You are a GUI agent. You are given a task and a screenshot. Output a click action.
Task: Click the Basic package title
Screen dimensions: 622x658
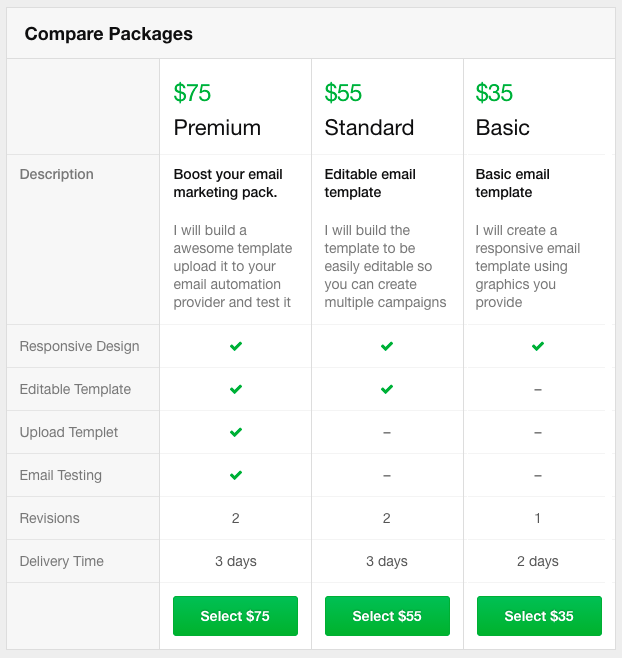click(503, 128)
